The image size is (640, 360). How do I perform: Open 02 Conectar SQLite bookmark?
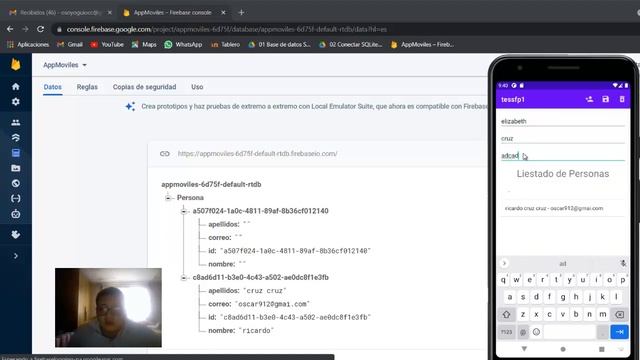(x=351, y=44)
